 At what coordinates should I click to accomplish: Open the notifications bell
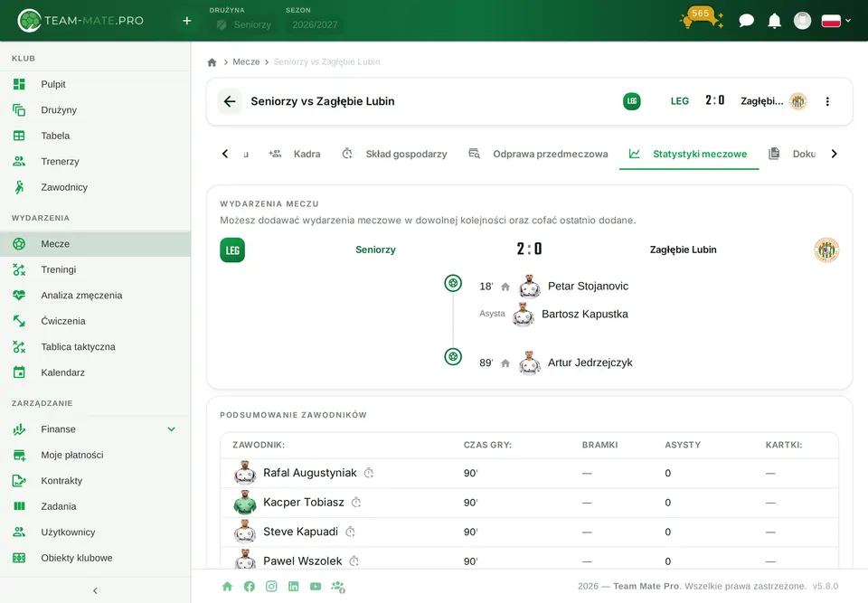click(775, 21)
